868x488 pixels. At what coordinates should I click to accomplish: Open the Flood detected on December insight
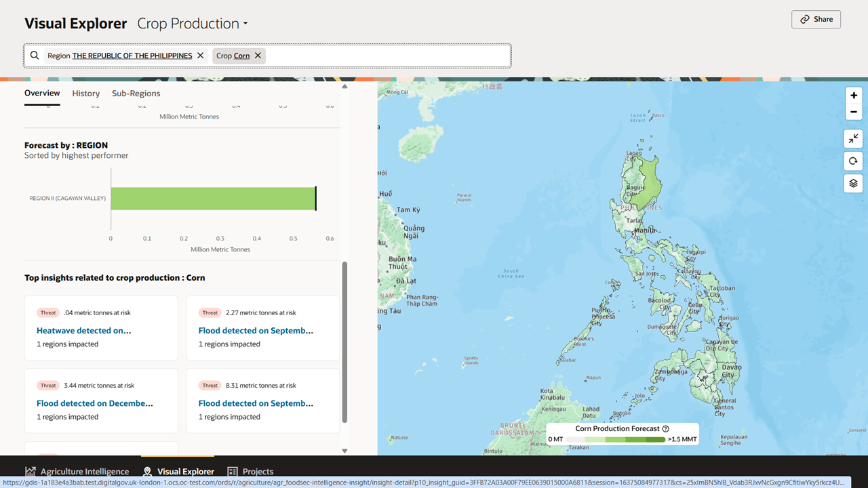coord(95,403)
